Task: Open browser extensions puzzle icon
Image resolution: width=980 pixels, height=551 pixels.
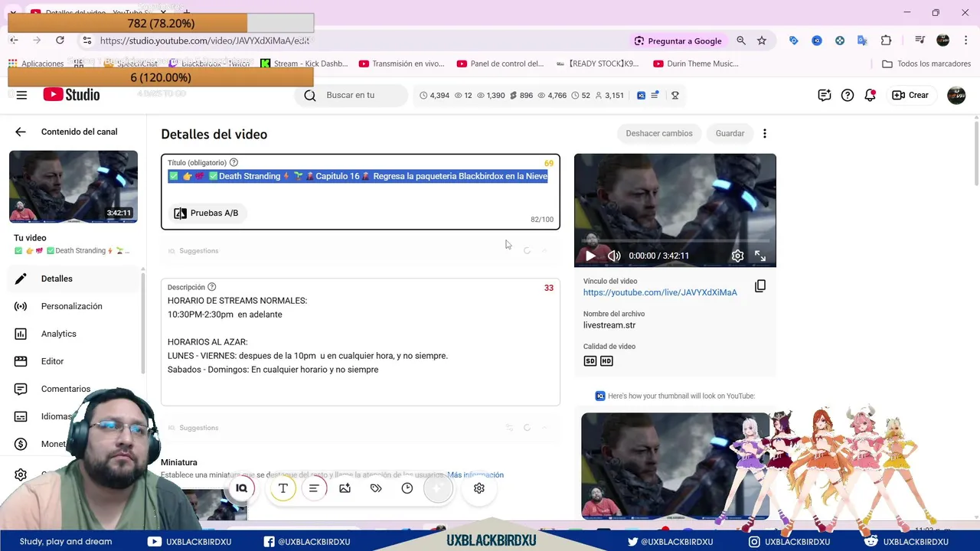Action: pos(886,41)
